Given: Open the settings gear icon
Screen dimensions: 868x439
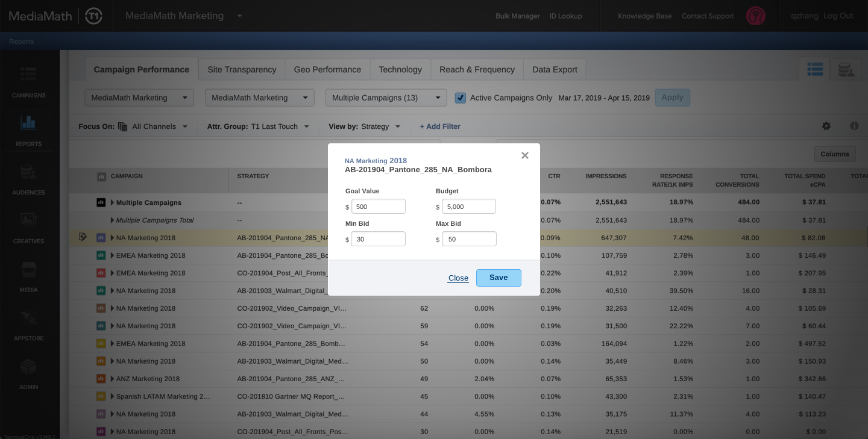Looking at the screenshot, I should tap(826, 126).
